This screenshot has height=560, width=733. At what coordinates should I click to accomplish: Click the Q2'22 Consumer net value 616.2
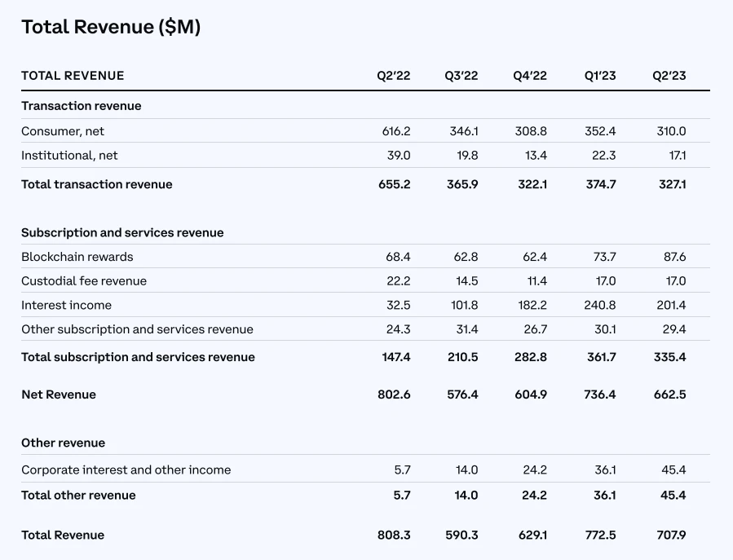[395, 131]
